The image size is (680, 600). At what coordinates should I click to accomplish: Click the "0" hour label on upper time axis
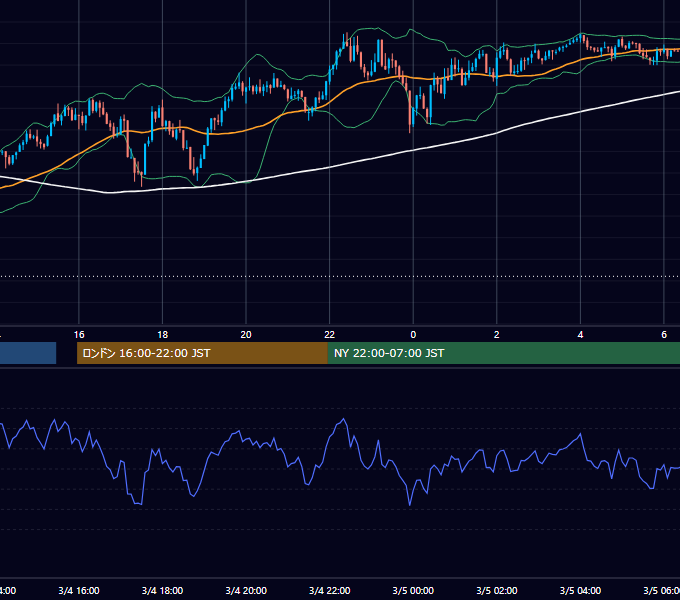(413, 335)
